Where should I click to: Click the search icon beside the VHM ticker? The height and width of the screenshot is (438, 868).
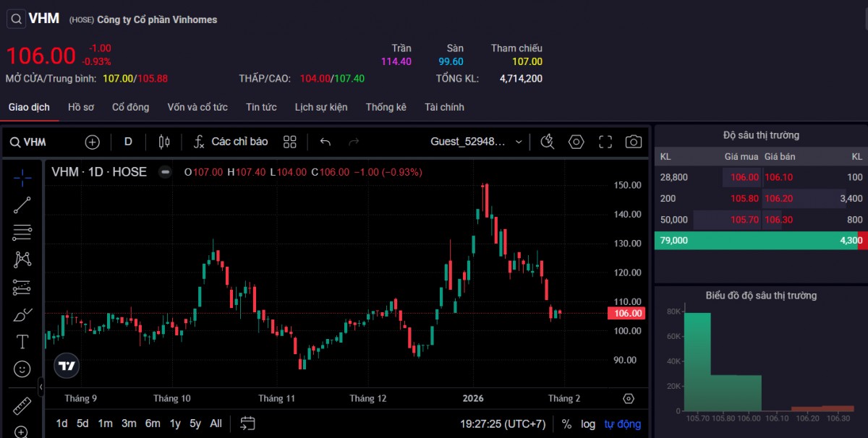[x=16, y=19]
